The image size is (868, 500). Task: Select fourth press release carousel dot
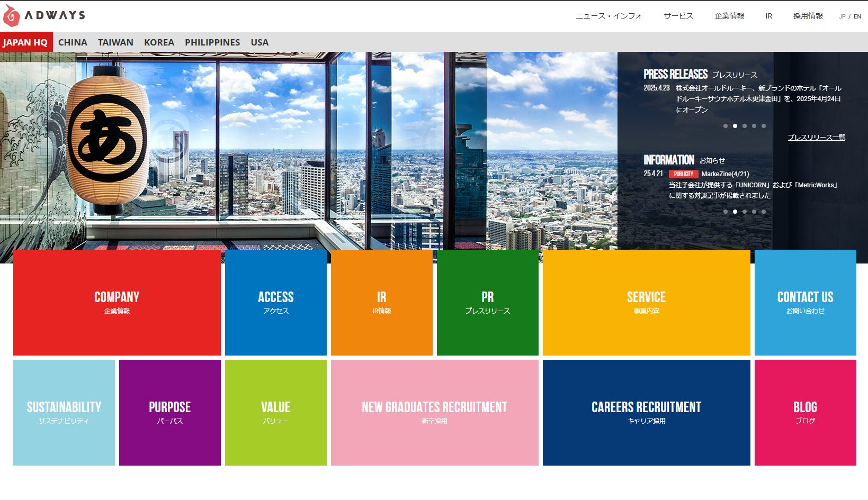point(754,126)
